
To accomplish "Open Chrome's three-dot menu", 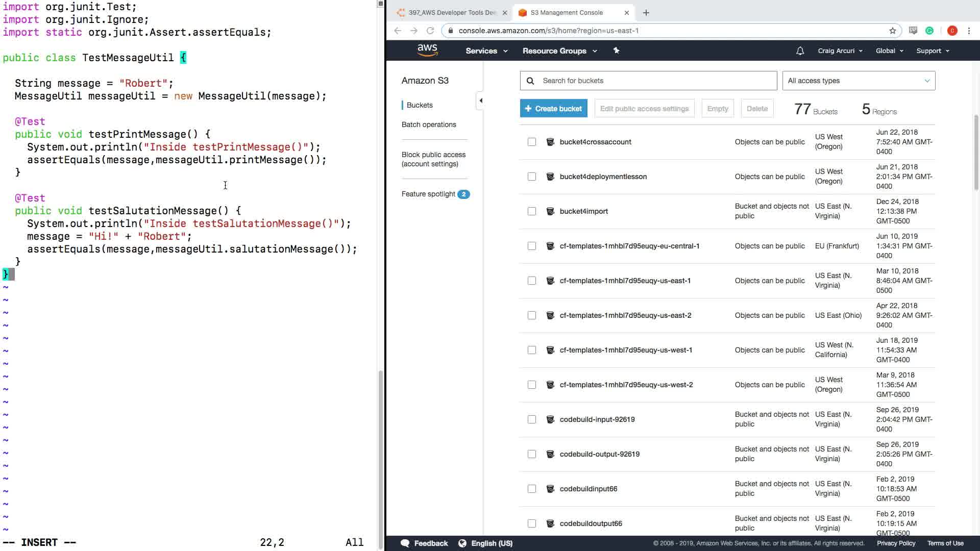I will coord(969,31).
